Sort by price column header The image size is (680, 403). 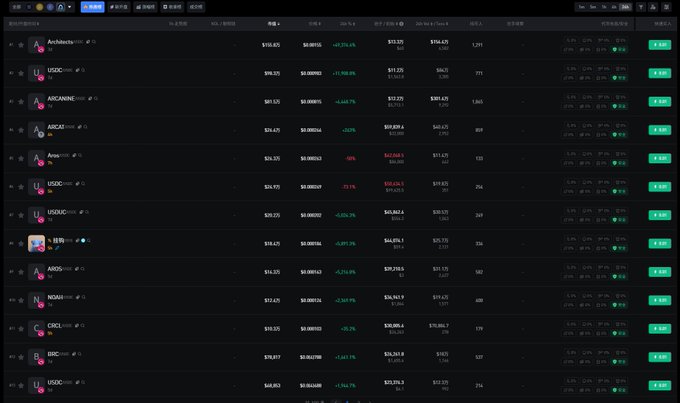(x=315, y=24)
